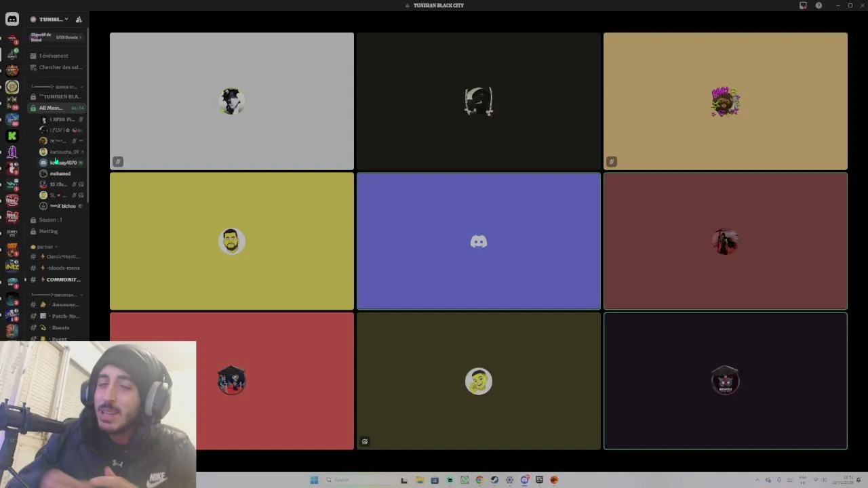Open the 5/20 Boosts goal bar

56,37
